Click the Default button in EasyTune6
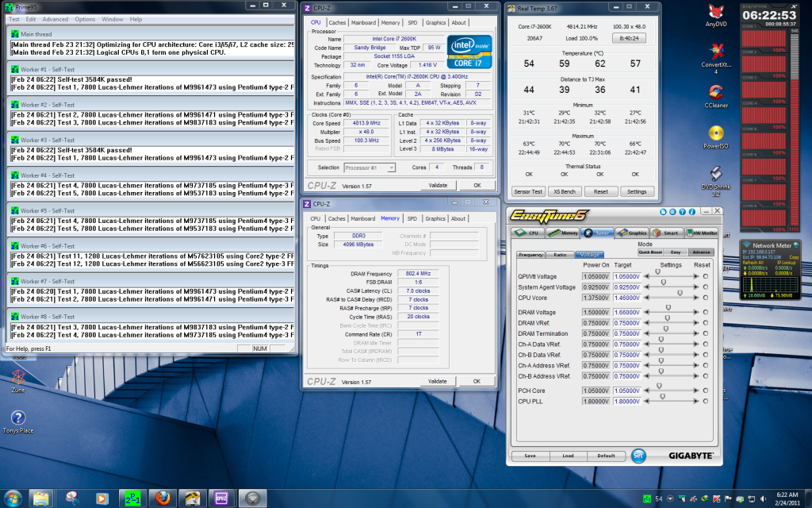This screenshot has width=812, height=508. pos(606,456)
